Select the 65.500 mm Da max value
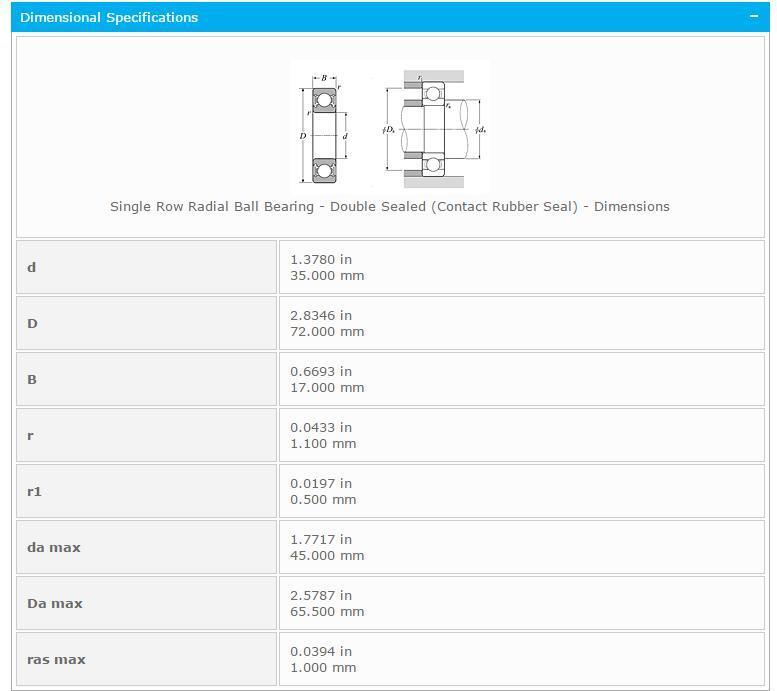 [x=327, y=611]
